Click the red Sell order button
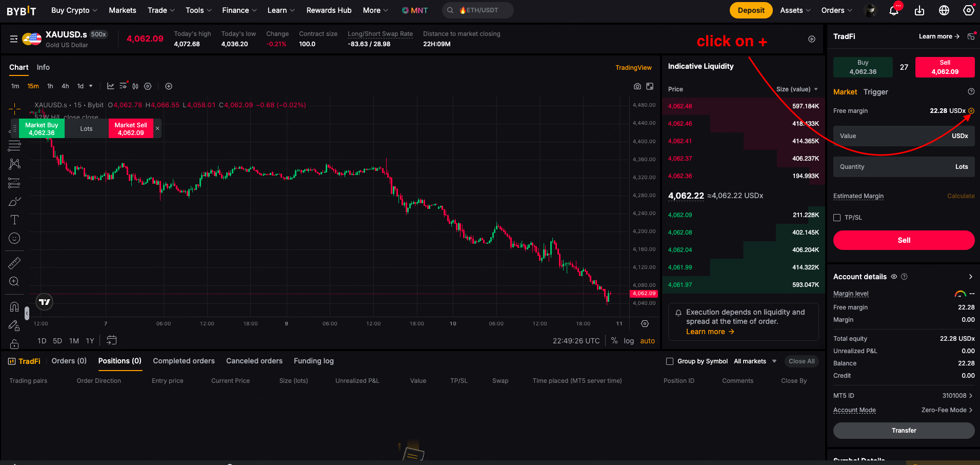This screenshot has width=980, height=465. click(x=904, y=240)
